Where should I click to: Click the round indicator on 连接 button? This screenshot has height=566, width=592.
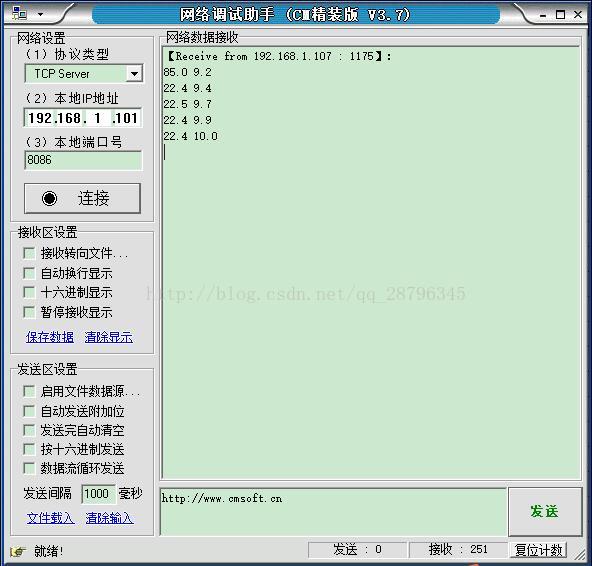[x=49, y=198]
